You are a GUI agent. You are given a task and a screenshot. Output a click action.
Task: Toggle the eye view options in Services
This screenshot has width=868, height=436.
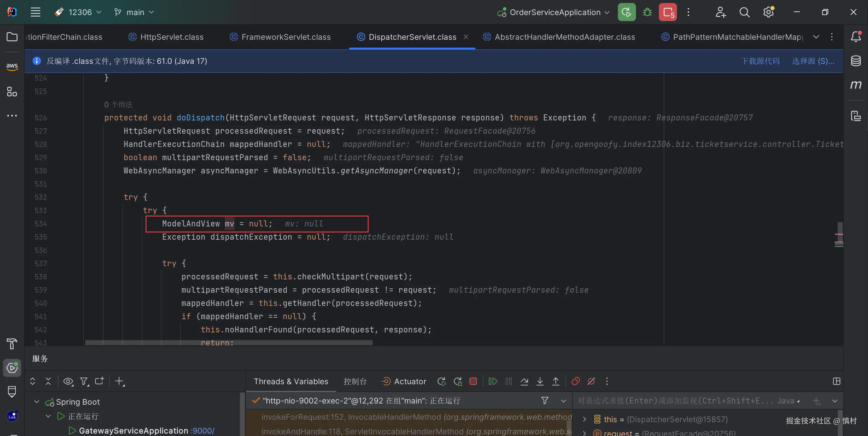coord(68,381)
